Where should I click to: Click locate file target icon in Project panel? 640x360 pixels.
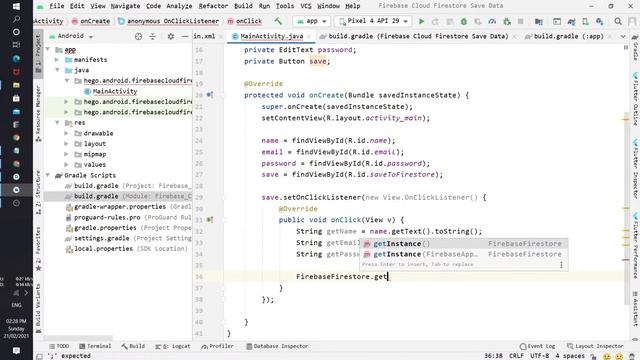(138, 36)
